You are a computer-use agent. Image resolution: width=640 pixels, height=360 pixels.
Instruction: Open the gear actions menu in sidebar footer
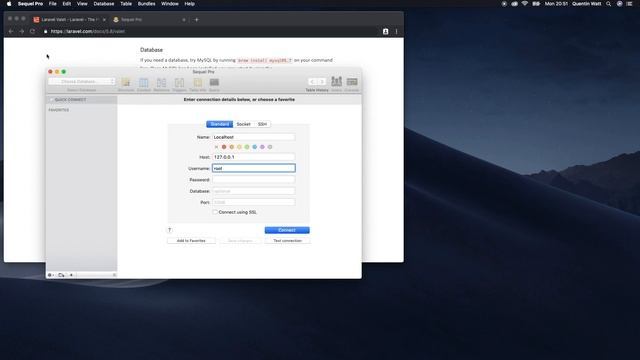coord(51,275)
